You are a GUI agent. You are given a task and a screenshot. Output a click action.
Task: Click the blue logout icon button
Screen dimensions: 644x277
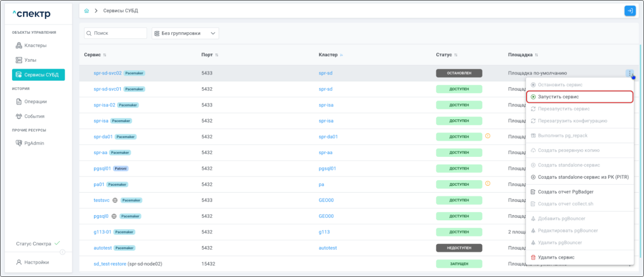[630, 11]
